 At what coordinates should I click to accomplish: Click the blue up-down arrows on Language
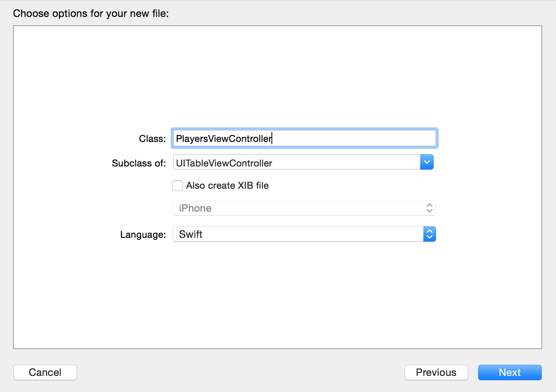coord(429,234)
